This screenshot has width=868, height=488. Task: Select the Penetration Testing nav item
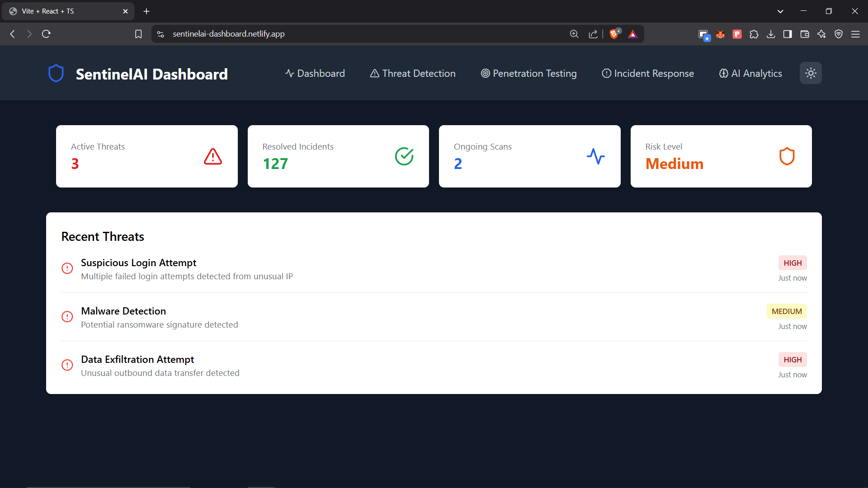coord(529,73)
